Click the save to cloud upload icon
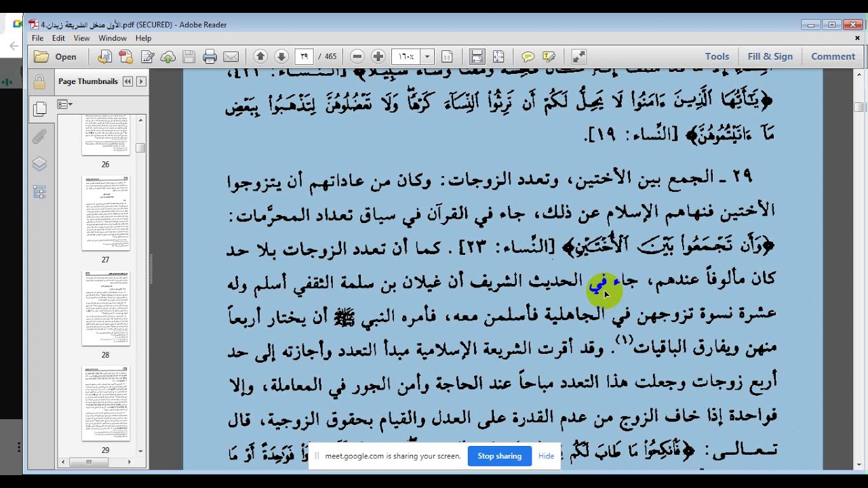Viewport: 868px width, 488px height. coord(168,57)
